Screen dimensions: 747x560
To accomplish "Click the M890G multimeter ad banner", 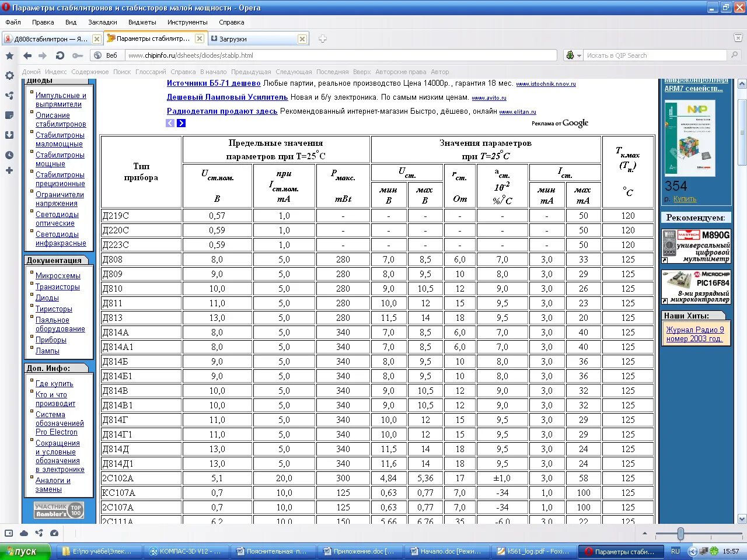I will point(696,246).
